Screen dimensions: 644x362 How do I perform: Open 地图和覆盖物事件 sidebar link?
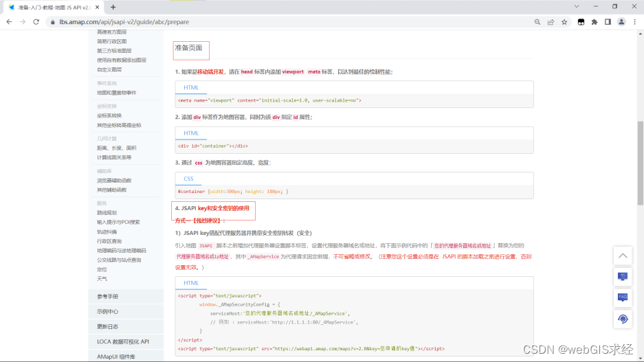pos(117,93)
